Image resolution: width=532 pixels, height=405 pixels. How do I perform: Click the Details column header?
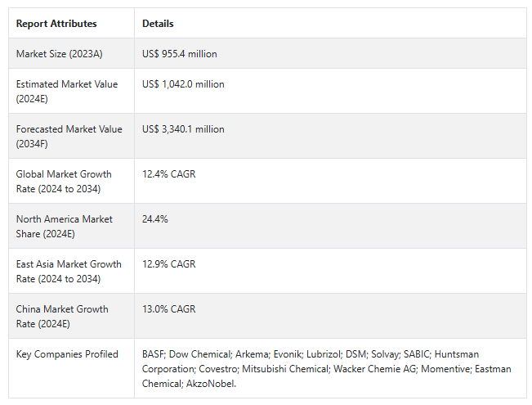pos(158,24)
